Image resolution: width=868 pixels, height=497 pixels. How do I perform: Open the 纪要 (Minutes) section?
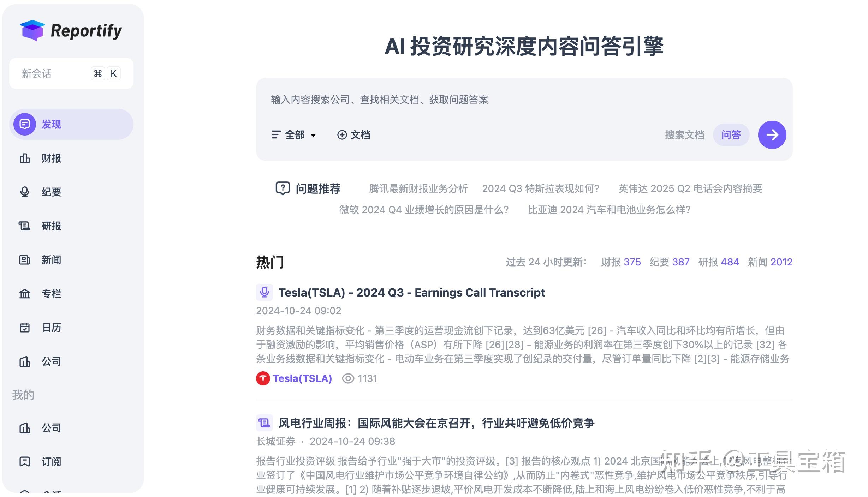coord(51,192)
